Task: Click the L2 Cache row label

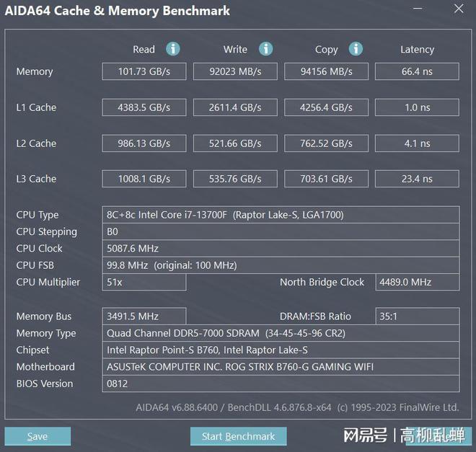Action: (x=36, y=143)
